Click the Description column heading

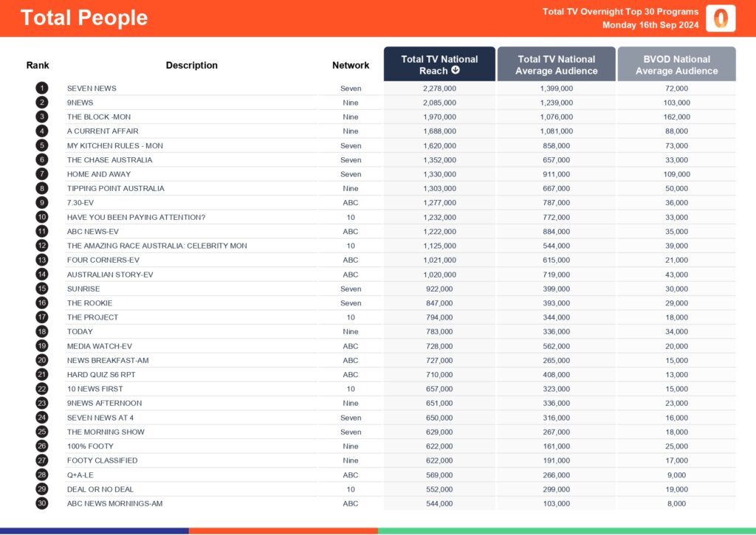[x=191, y=65]
